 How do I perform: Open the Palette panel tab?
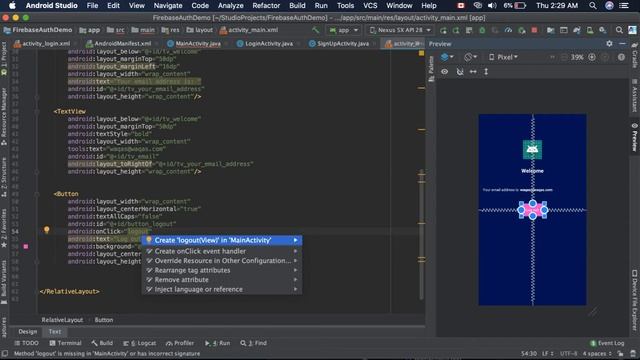pyautogui.click(x=431, y=69)
